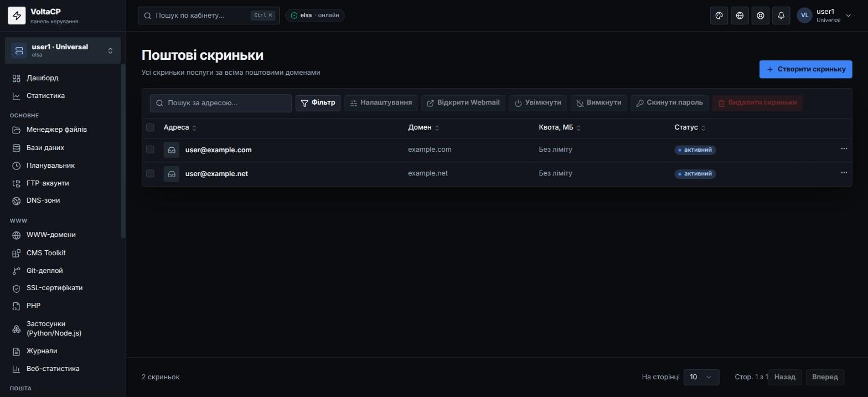
Task: Open WWW-домени menu item
Action: coord(63,235)
